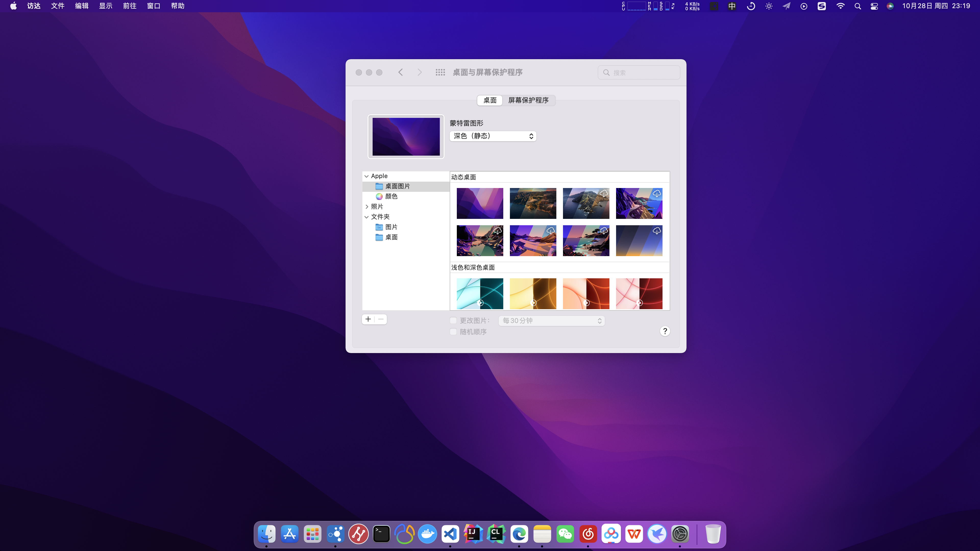
Task: Open the 每30分钟 interval dropdown
Action: point(551,321)
